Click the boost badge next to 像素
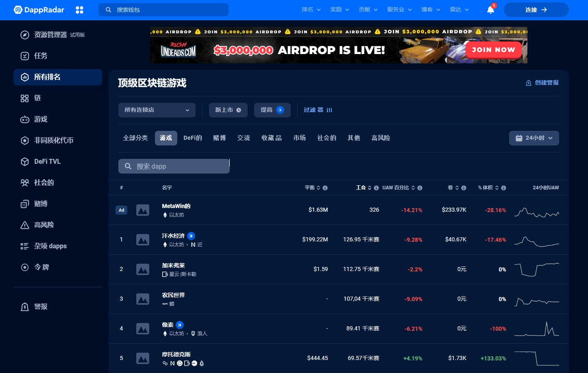Screen dimensions: 588x373 [180, 325]
